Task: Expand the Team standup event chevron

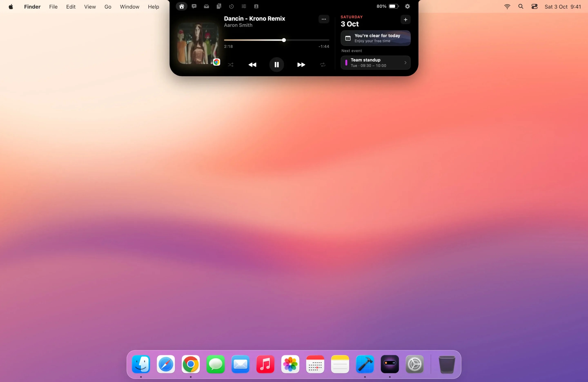Action: 405,63
